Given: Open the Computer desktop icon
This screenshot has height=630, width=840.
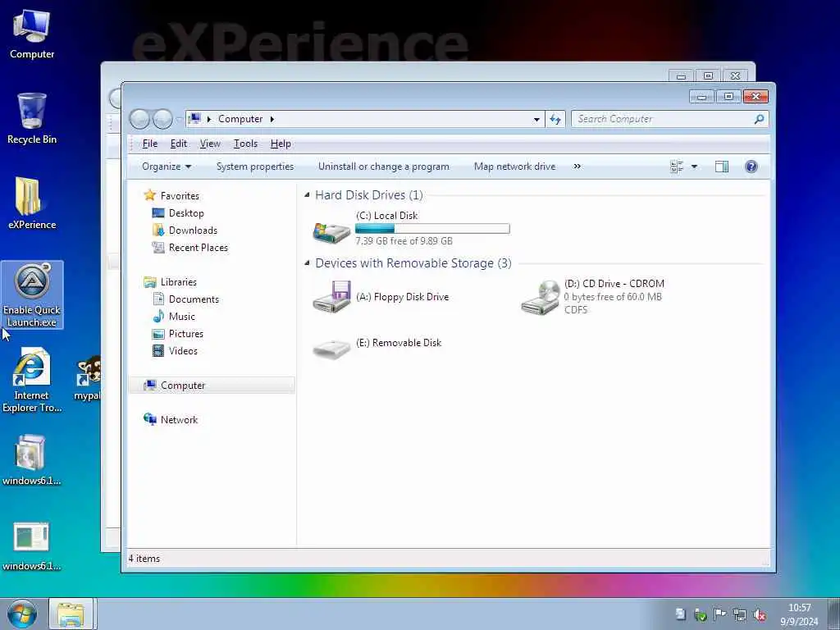Looking at the screenshot, I should click(32, 34).
